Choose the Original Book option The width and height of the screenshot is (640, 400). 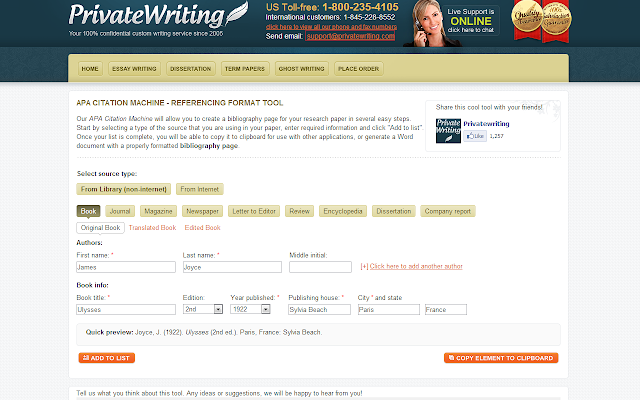click(100, 228)
